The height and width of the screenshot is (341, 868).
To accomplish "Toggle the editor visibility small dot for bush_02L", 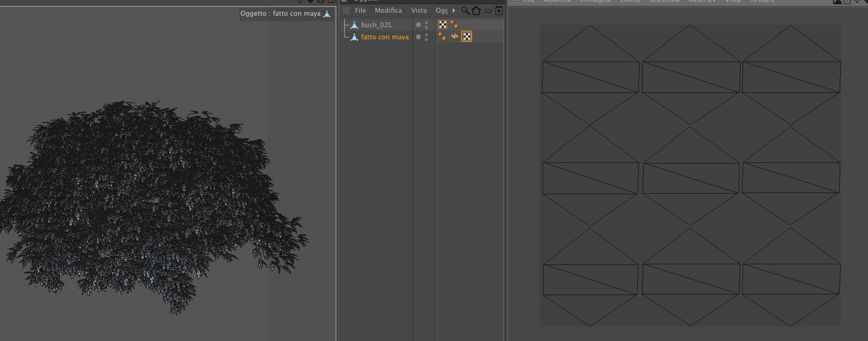I will pyautogui.click(x=426, y=23).
